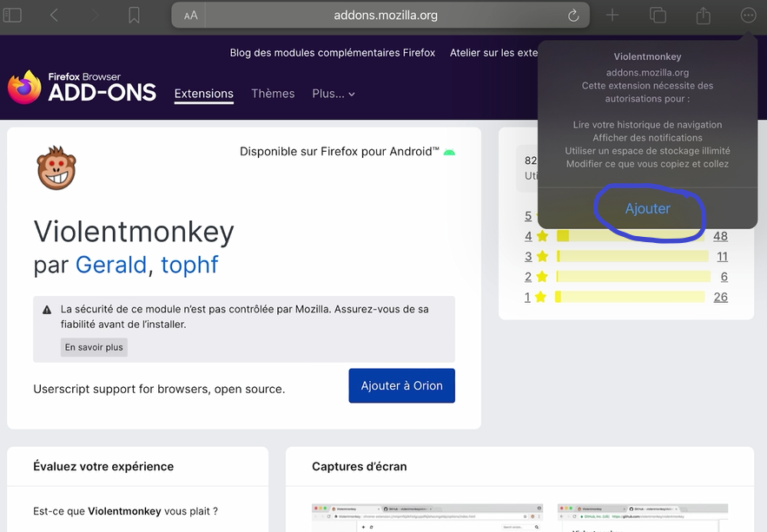Click the En savoir plus button

click(94, 347)
